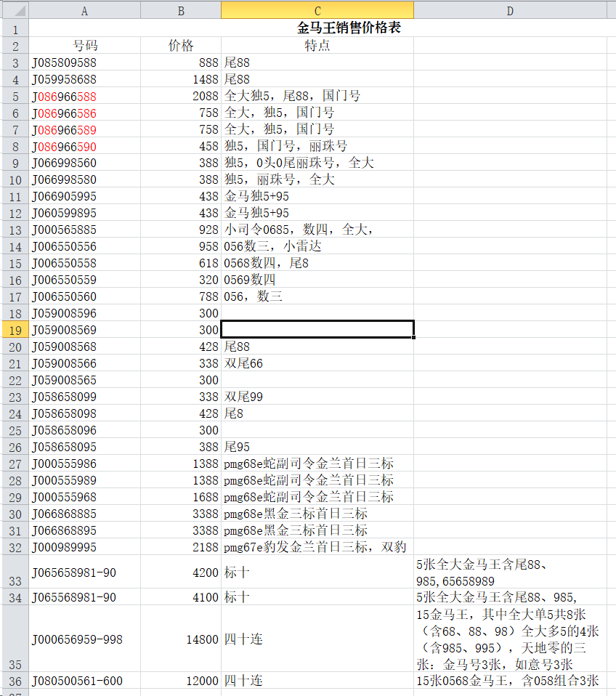Select cell J086966590

tap(85, 147)
